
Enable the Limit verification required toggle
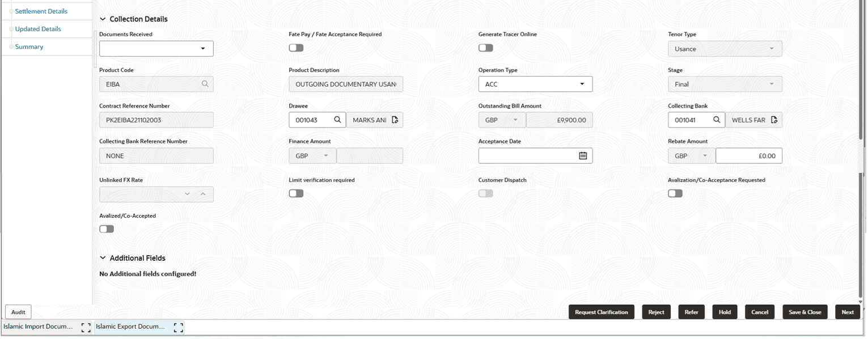(x=296, y=193)
